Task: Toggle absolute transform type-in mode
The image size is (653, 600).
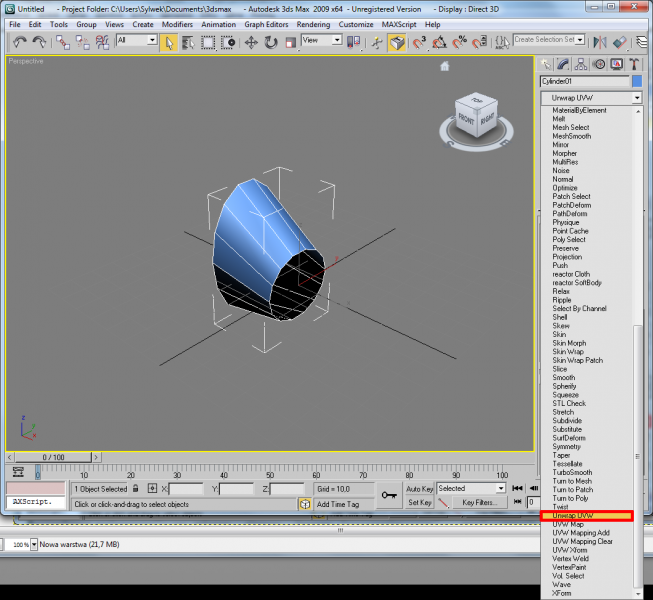Action: [152, 489]
